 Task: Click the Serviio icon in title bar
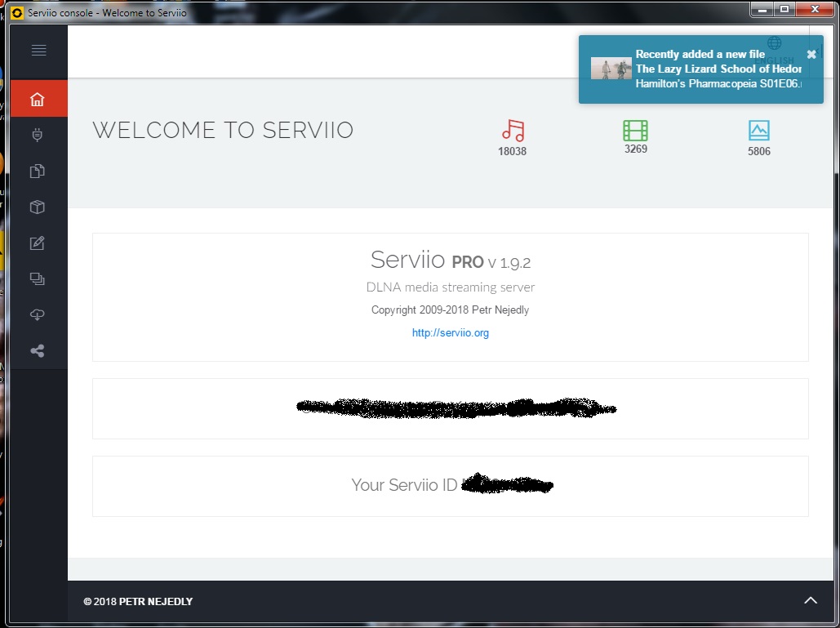(17, 14)
